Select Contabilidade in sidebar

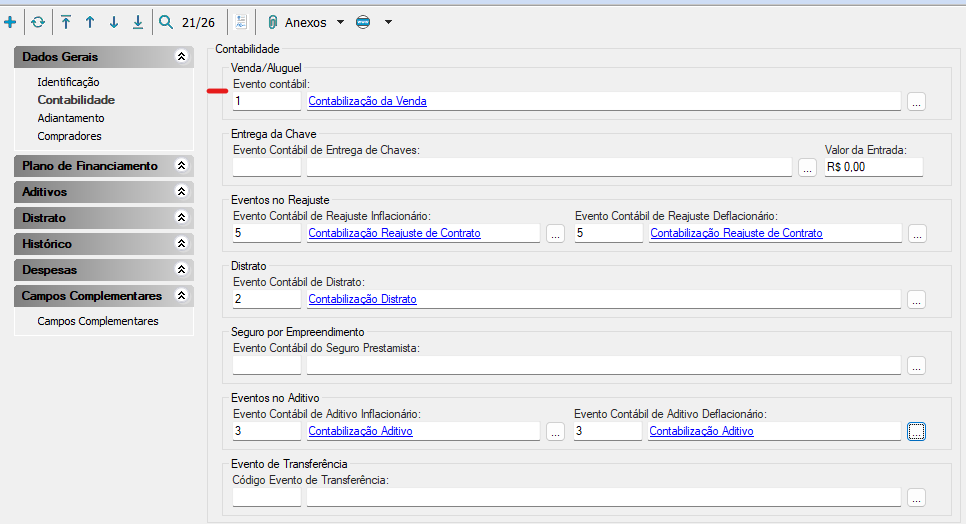pyautogui.click(x=76, y=100)
